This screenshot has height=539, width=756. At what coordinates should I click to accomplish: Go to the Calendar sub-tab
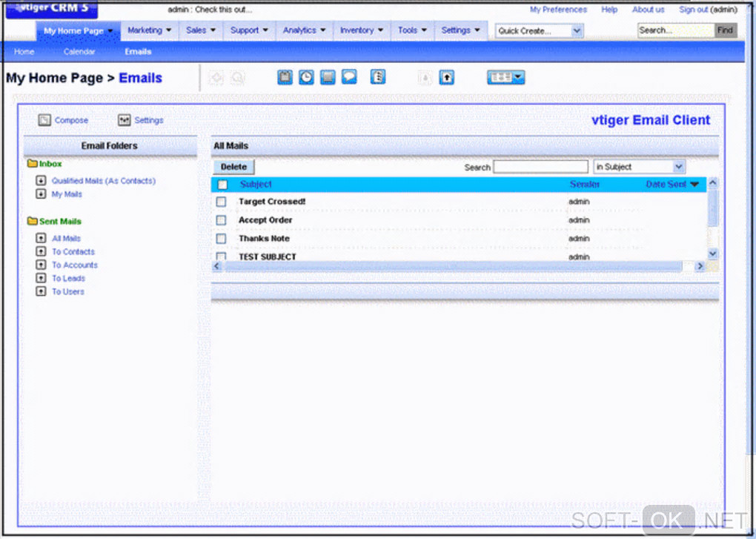point(79,52)
